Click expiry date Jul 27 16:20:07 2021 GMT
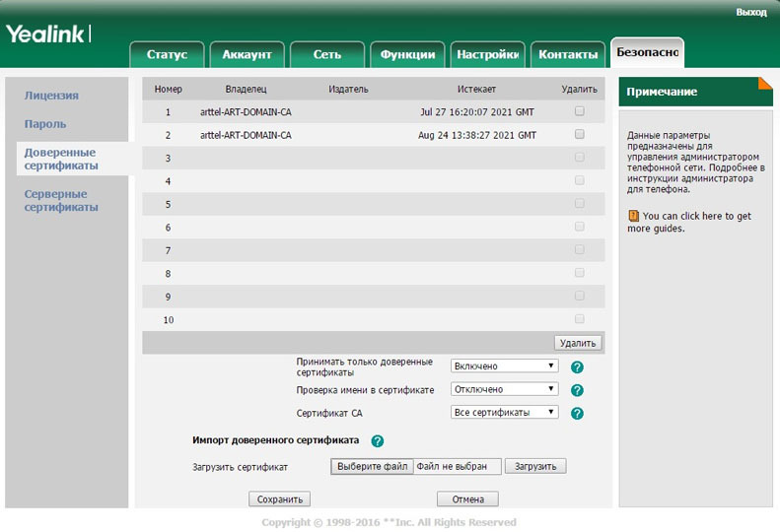This screenshot has height=532, width=780. (477, 112)
